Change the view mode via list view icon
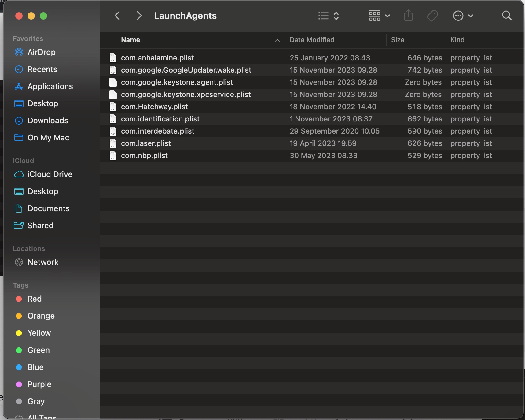Image resolution: width=525 pixels, height=420 pixels. [x=329, y=16]
